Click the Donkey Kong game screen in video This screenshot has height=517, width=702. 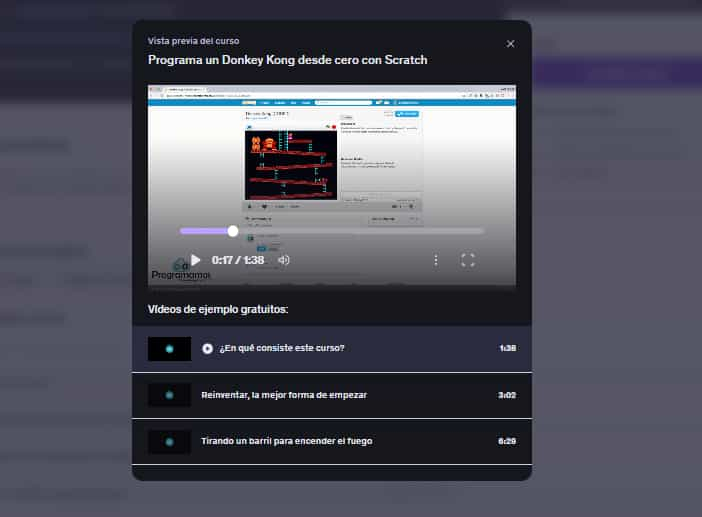pos(291,165)
